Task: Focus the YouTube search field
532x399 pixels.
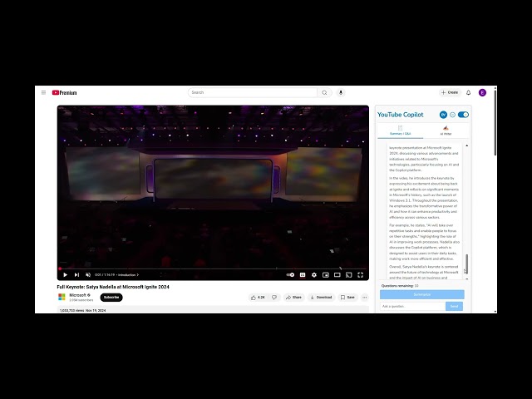Action: (253, 92)
